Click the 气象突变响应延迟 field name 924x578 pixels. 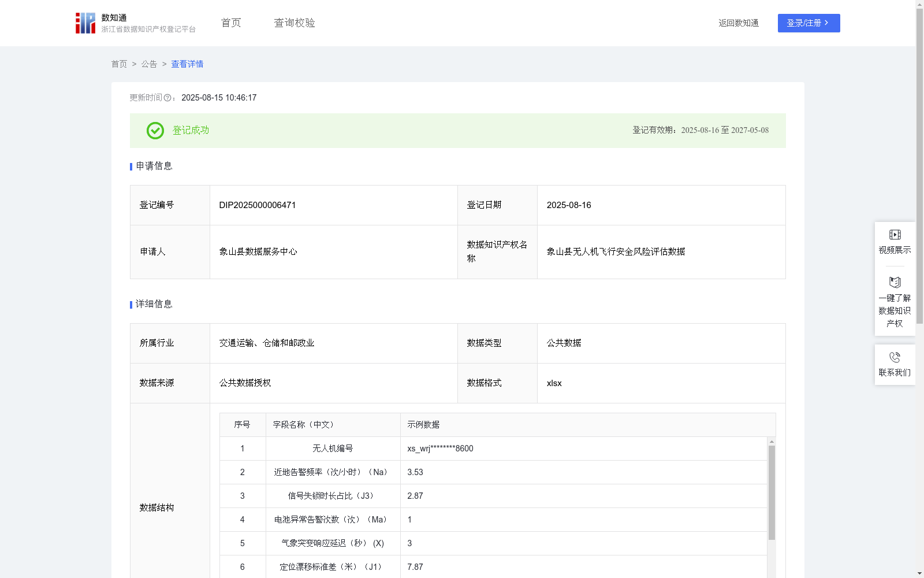[333, 543]
